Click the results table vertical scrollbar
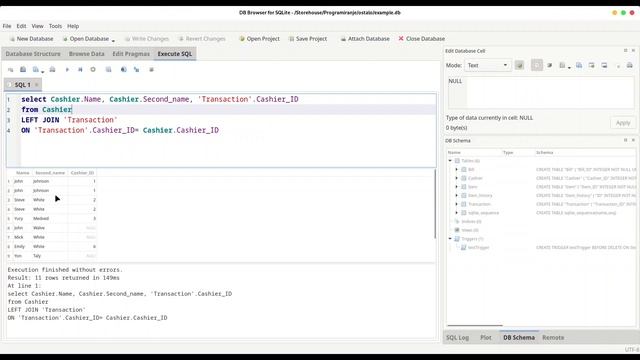 435,204
